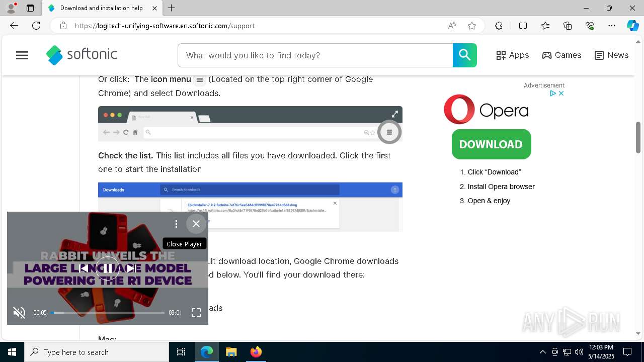Viewport: 644px width, 362px height.
Task: Open the News section
Action: click(611, 55)
